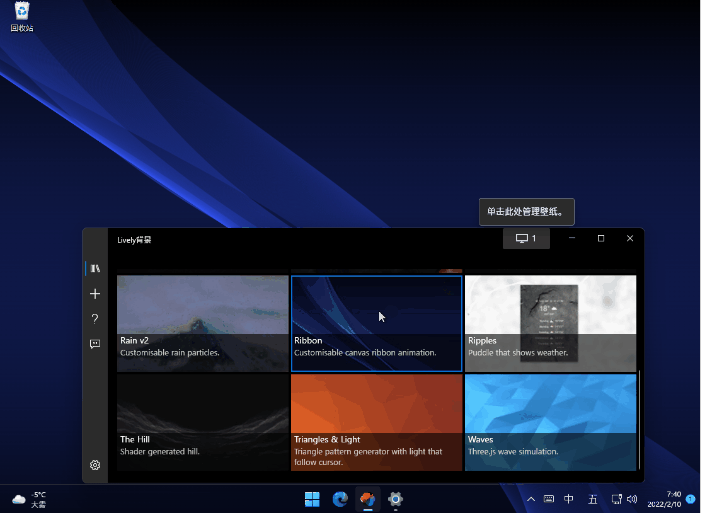The image size is (701, 513).
Task: Open the monitor control panel button
Action: click(526, 238)
